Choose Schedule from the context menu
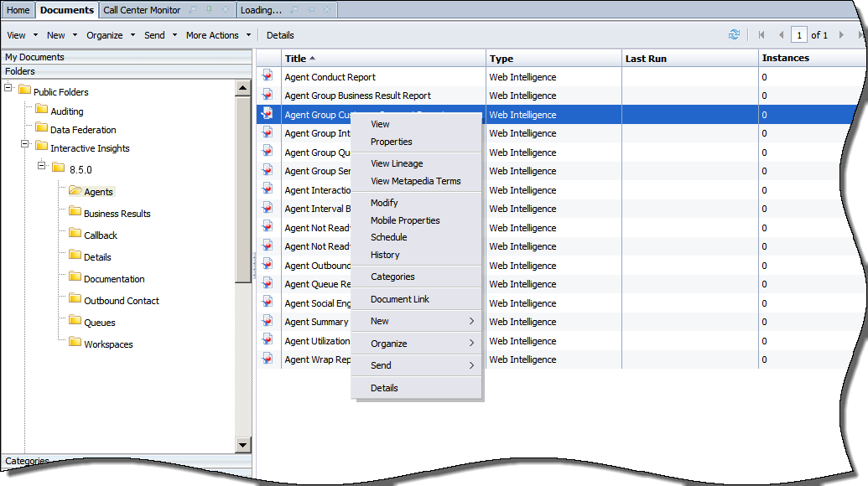This screenshot has height=486, width=868. coord(388,237)
